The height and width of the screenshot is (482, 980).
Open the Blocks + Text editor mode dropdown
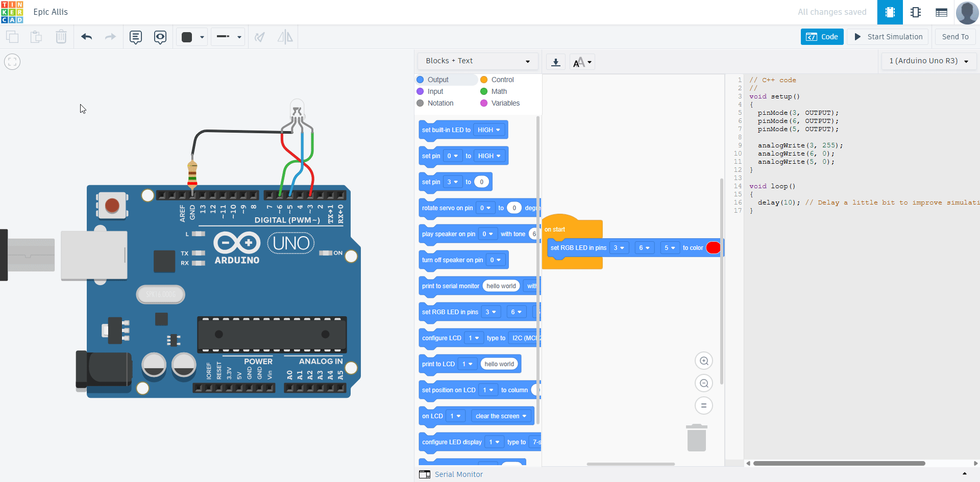point(478,61)
